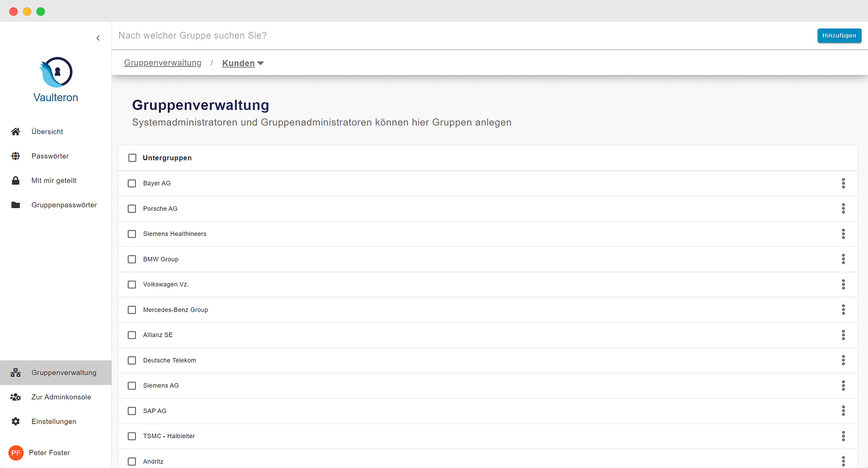The height and width of the screenshot is (468, 868).
Task: Click the Porsche AG group name
Action: point(160,209)
